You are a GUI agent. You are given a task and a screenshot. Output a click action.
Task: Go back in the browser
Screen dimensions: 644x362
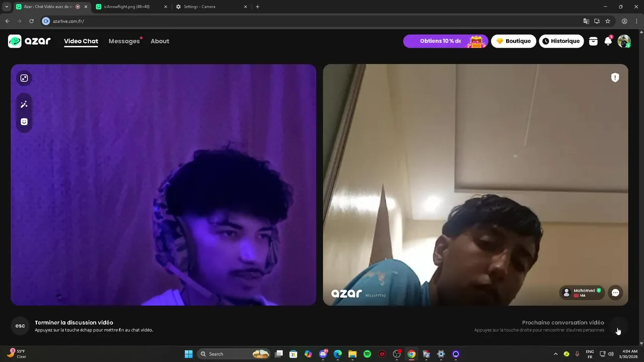click(x=7, y=21)
